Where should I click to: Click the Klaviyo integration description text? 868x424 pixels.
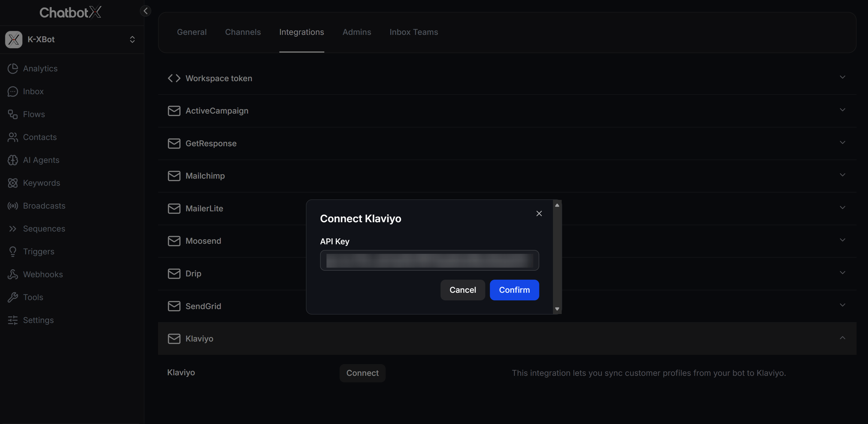[x=649, y=373]
